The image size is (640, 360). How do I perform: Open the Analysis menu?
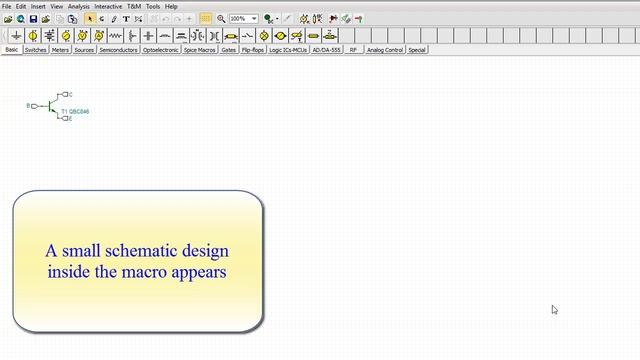[x=79, y=7]
